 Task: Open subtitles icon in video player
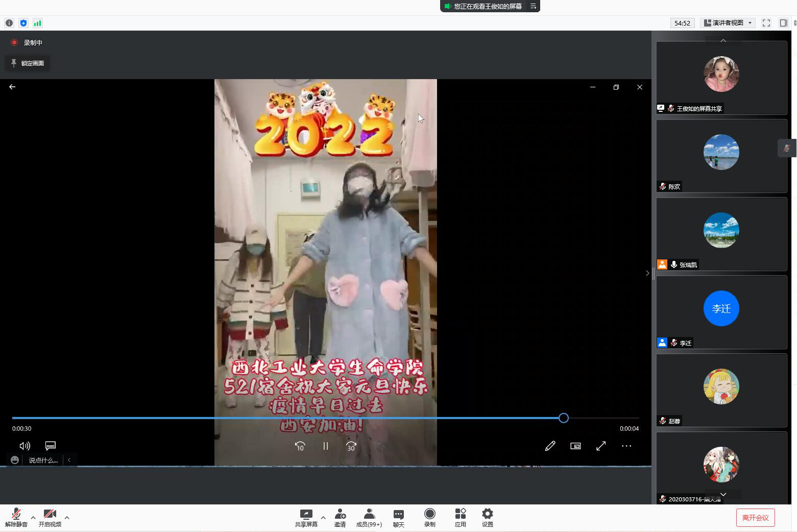pyautogui.click(x=50, y=446)
